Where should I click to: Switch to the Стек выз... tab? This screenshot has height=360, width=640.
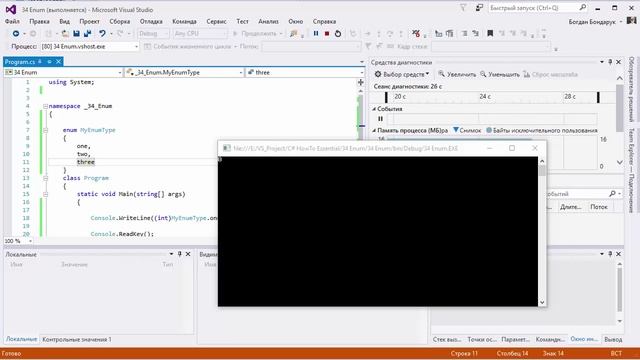[x=447, y=340]
